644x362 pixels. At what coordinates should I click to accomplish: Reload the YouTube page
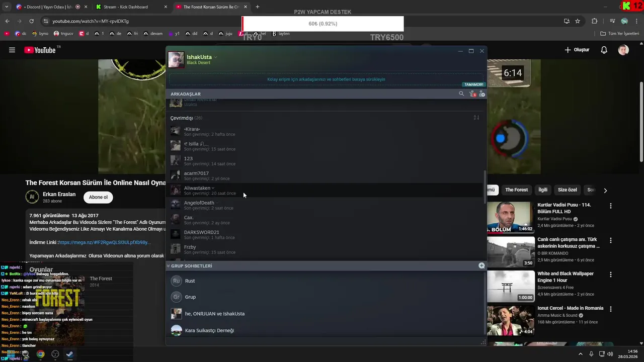point(31,21)
